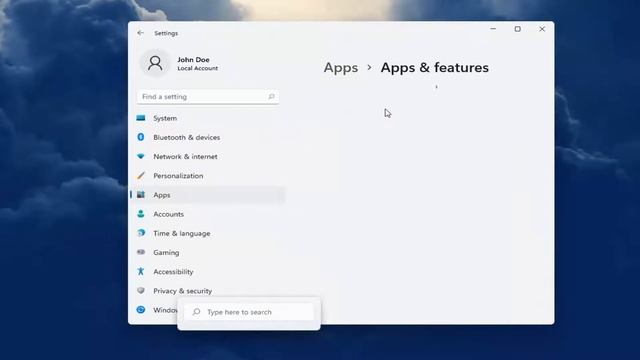Click the Accounts person icon

point(141,214)
